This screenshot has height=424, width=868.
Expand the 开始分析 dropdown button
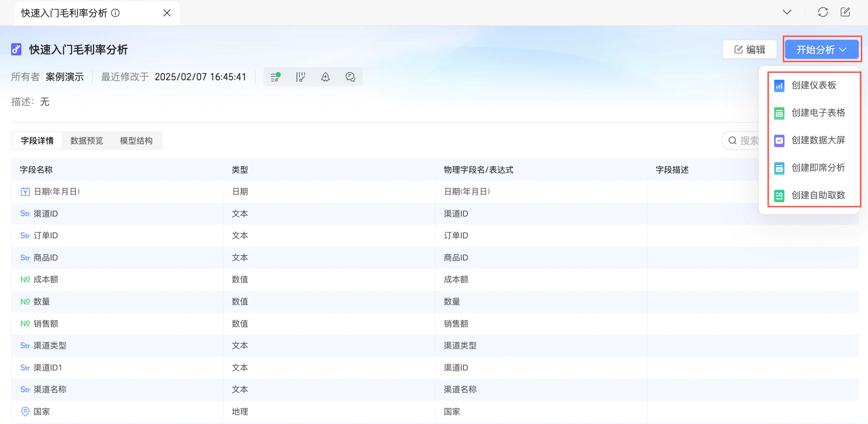pos(821,50)
